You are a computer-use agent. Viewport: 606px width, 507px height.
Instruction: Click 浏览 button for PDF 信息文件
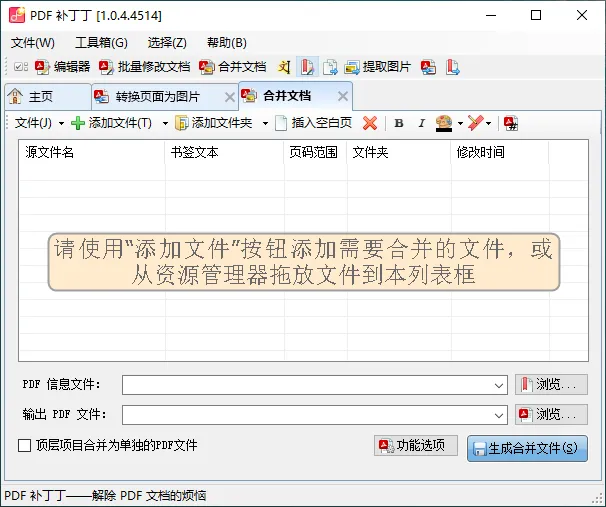[551, 385]
